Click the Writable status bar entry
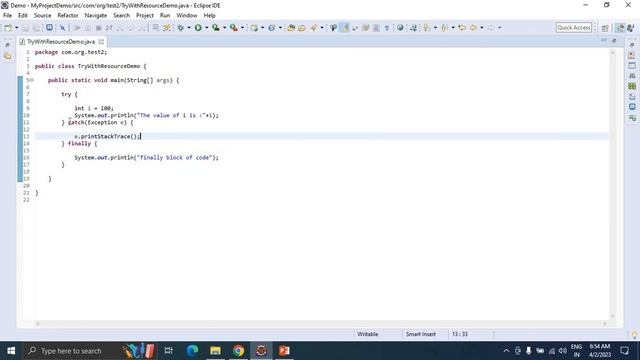 tap(368, 334)
